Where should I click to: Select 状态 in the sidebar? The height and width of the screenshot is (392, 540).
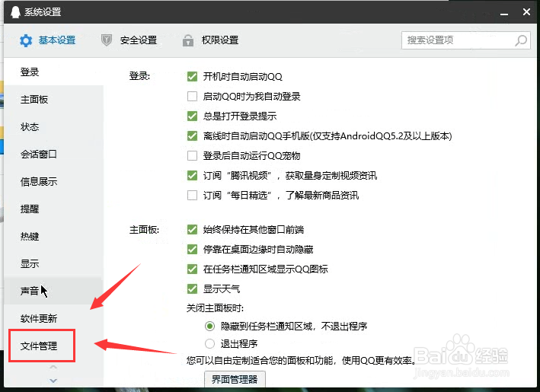(x=54, y=127)
